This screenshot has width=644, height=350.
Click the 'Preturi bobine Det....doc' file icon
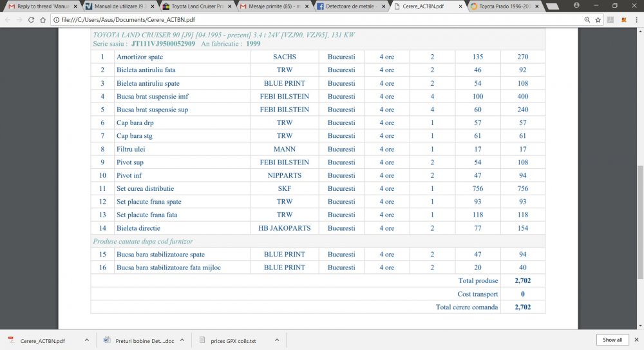coord(107,340)
